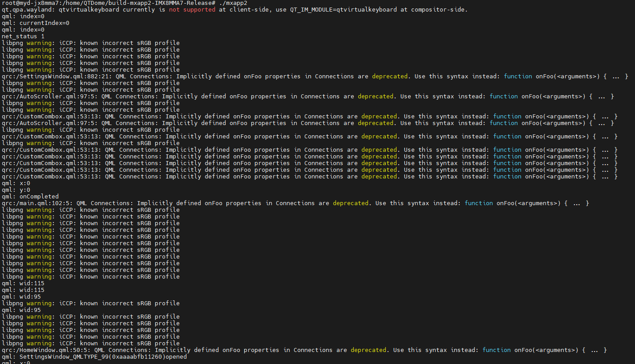
Task: Click 'function' in the main.qml warning line
Action: click(x=479, y=203)
